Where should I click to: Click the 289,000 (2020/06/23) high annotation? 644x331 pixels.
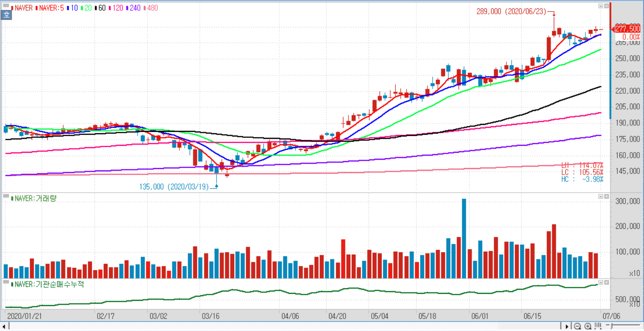(512, 12)
